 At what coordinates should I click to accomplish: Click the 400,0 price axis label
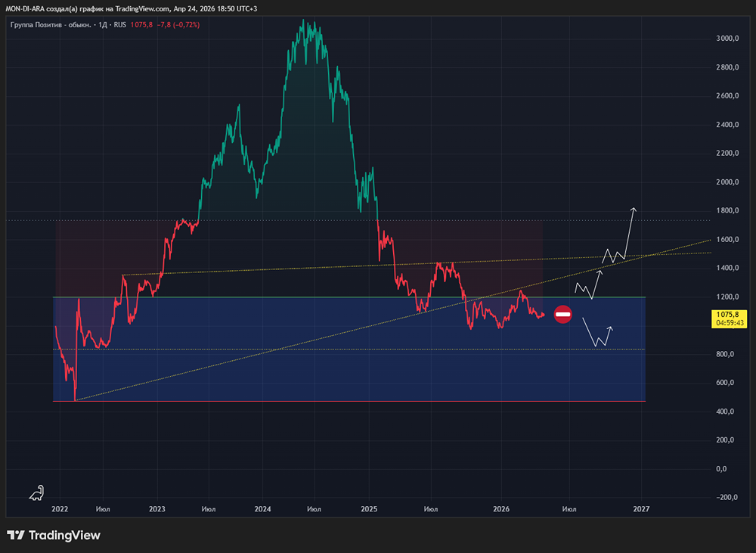pyautogui.click(x=725, y=412)
